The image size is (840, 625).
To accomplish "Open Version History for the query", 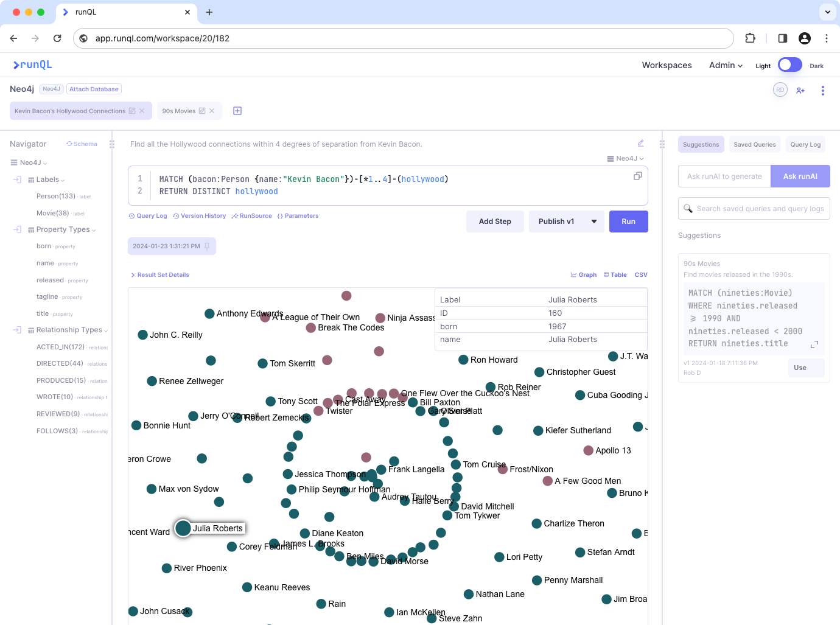I will [x=200, y=215].
